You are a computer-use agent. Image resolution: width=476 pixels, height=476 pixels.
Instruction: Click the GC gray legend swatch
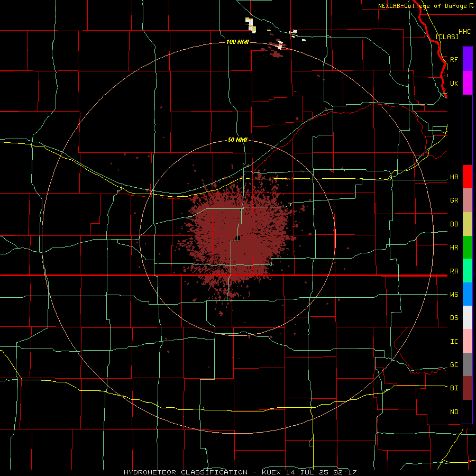tap(467, 364)
